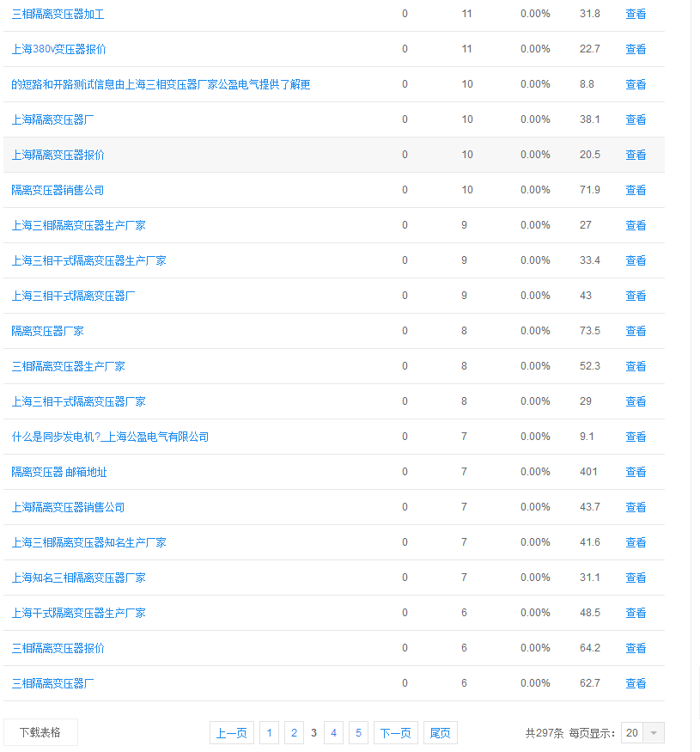This screenshot has width=700, height=752.
Task: Open keyword link 隔离变压器 邮箱地址
Action: point(59,473)
